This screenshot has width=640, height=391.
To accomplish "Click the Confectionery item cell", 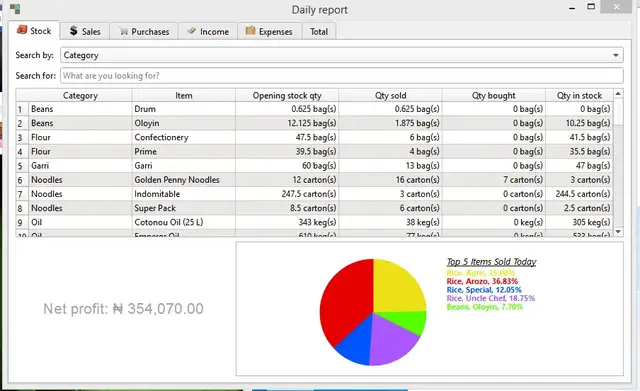I will coord(183,137).
